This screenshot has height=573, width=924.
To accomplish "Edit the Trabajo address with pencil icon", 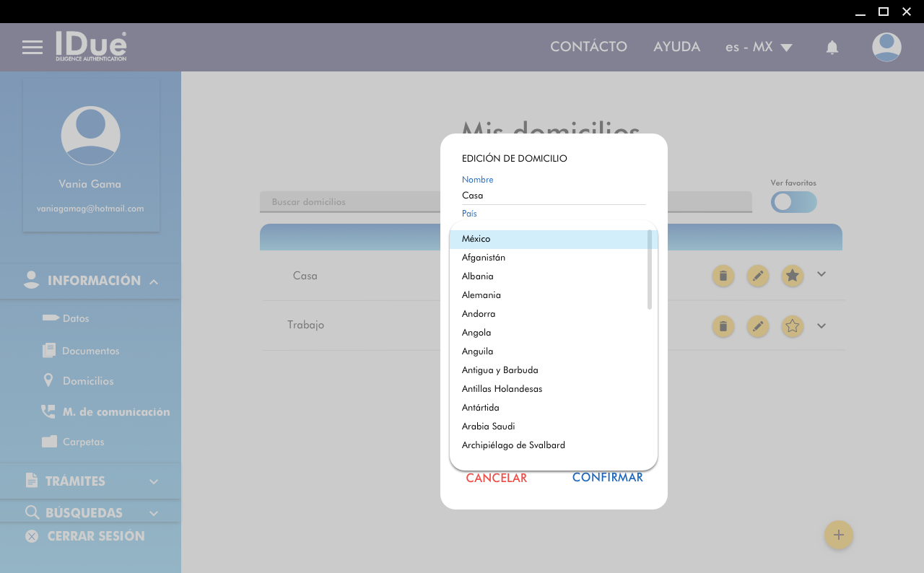I will 757,326.
